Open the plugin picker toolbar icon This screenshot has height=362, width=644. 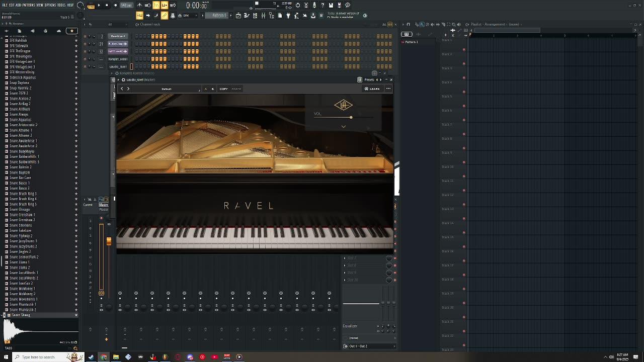coord(288,16)
